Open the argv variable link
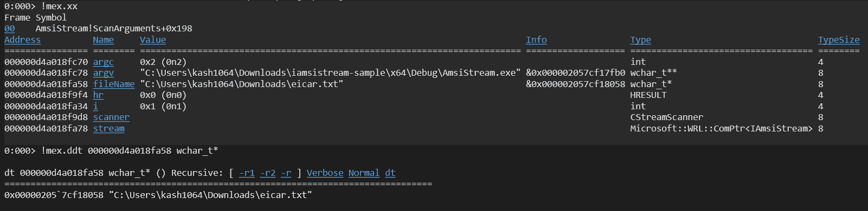This screenshot has height=211, width=868. coord(103,73)
